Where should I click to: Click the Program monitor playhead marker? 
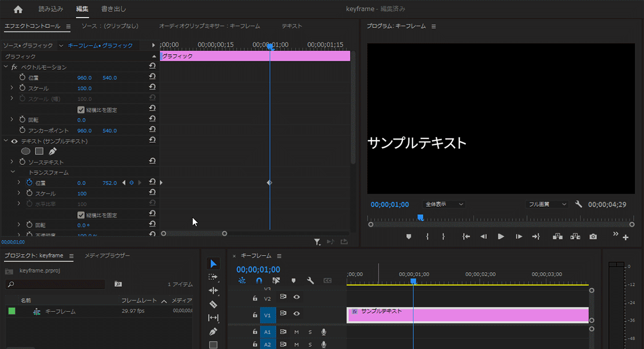pos(420,217)
